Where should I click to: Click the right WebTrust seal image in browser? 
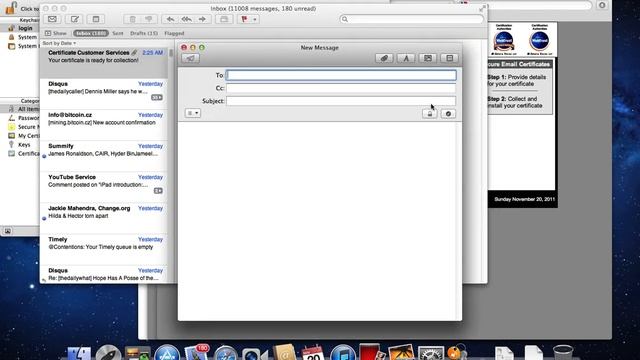click(x=539, y=40)
